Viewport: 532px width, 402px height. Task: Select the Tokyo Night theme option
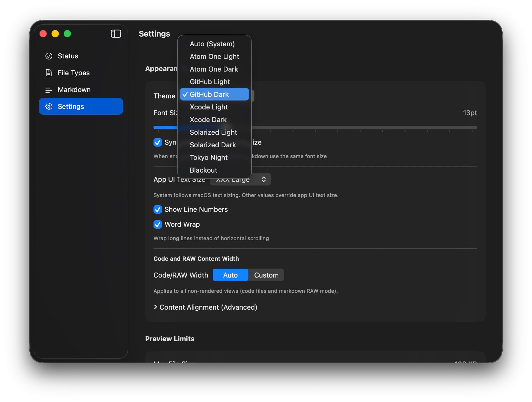point(208,157)
